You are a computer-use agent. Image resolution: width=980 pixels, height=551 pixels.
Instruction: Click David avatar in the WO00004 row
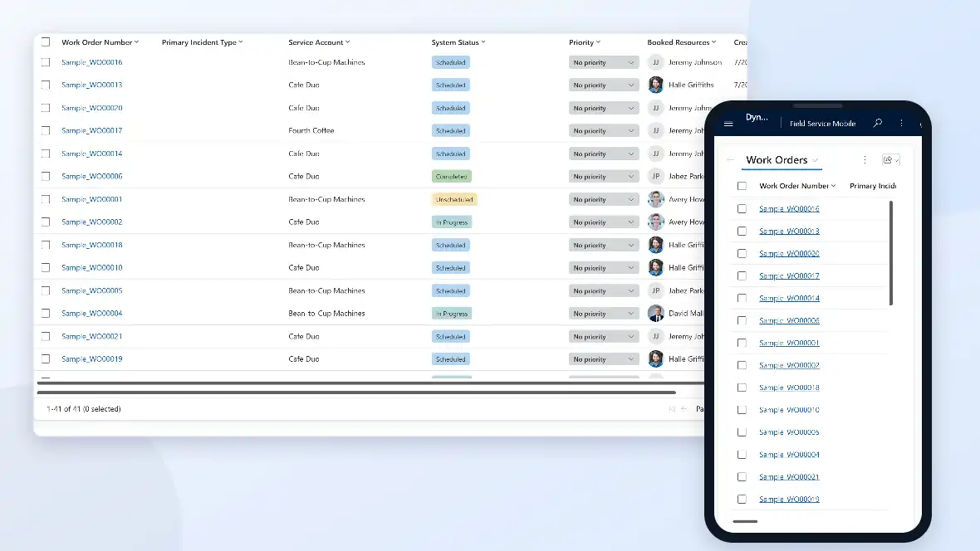point(655,314)
